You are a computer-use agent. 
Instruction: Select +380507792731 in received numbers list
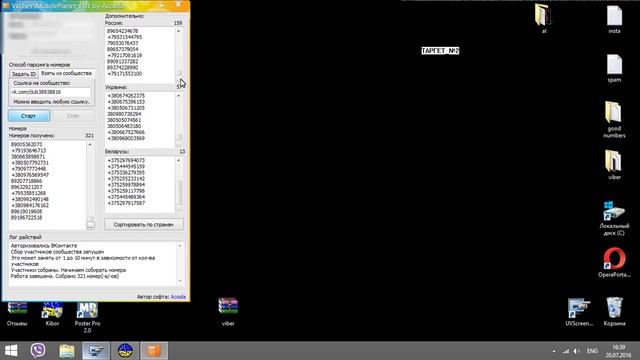pyautogui.click(x=30, y=163)
